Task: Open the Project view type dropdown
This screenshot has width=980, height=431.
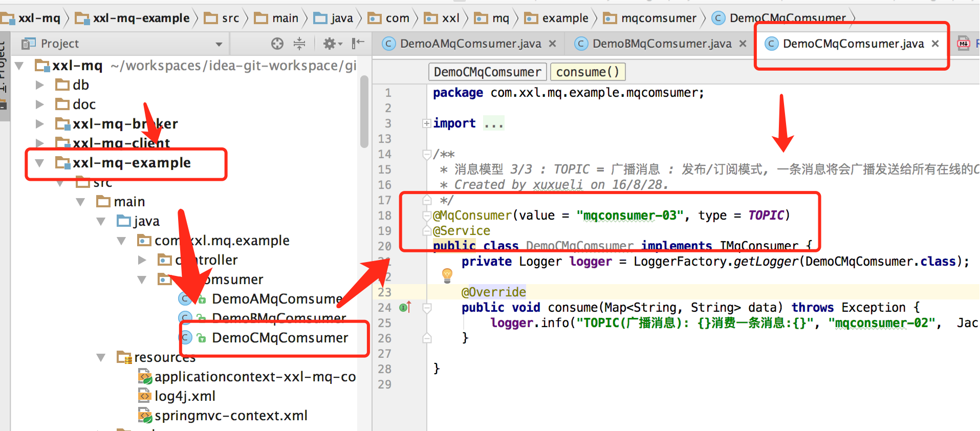Action: [219, 44]
